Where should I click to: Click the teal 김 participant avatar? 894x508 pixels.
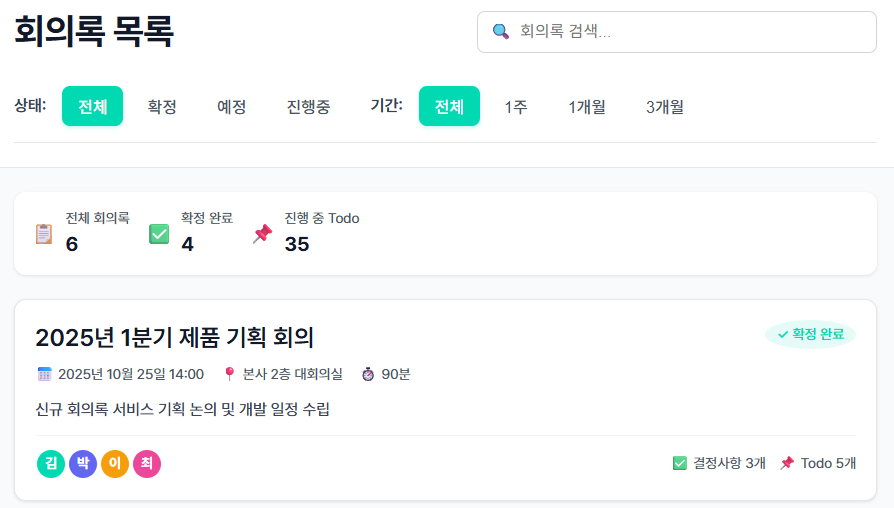click(x=51, y=464)
